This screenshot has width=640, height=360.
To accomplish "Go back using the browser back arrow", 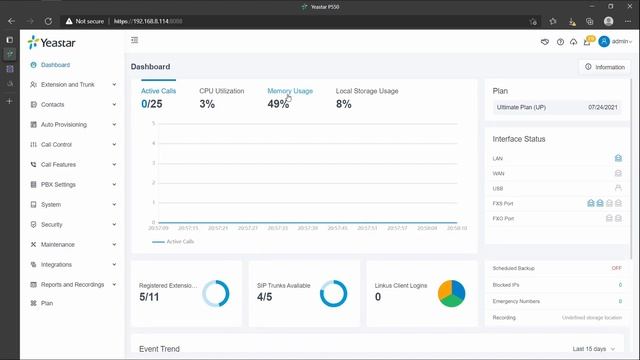I will point(11,21).
